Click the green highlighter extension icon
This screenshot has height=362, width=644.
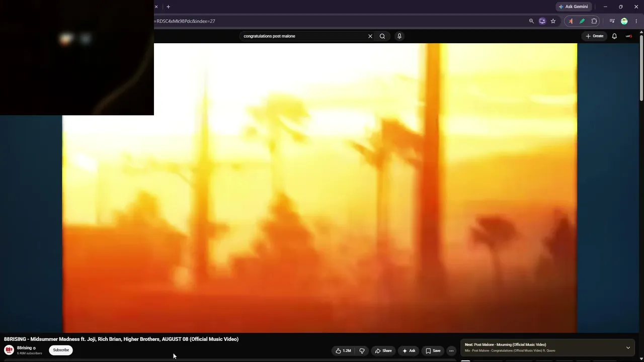(x=582, y=21)
